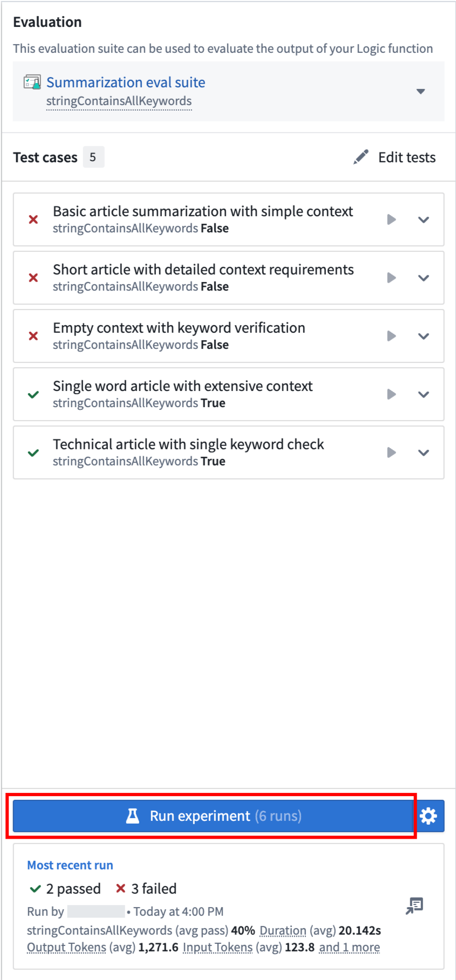
Task: Open experiment settings gear icon
Action: point(428,816)
